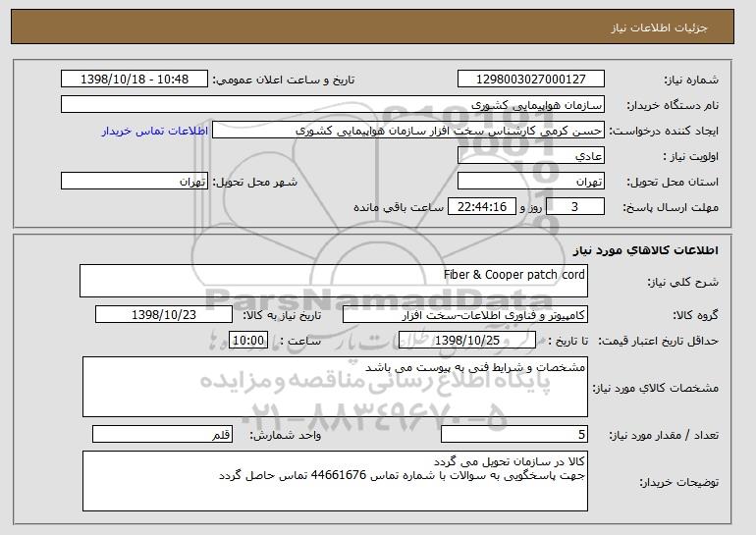Click the label حداقل تاریخ اعتبار قیمت
756x535 pixels.
(659, 342)
